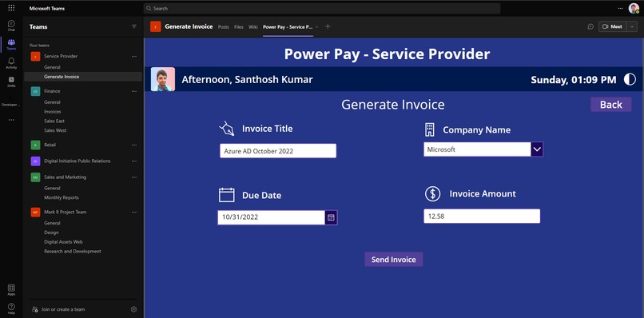
Task: Select the Generate Invoice channel
Action: tap(82, 77)
